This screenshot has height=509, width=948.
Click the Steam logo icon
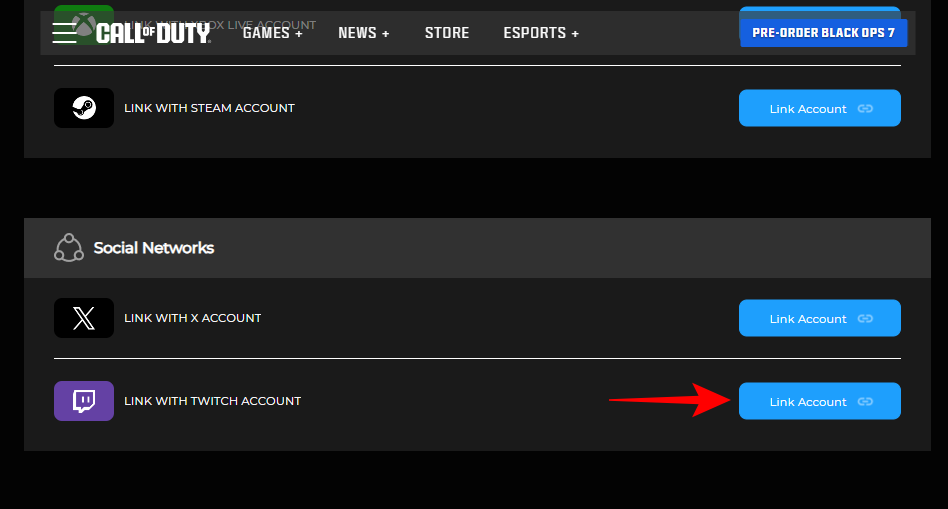84,108
